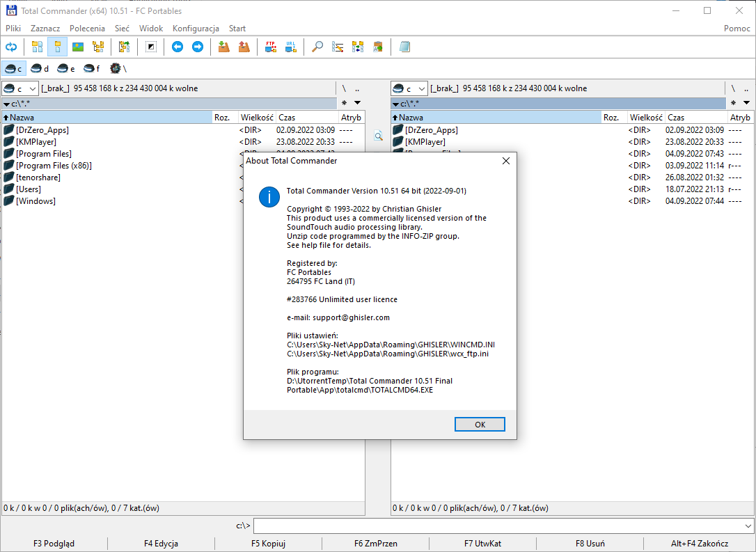Open the Pliki menu

pos(13,29)
